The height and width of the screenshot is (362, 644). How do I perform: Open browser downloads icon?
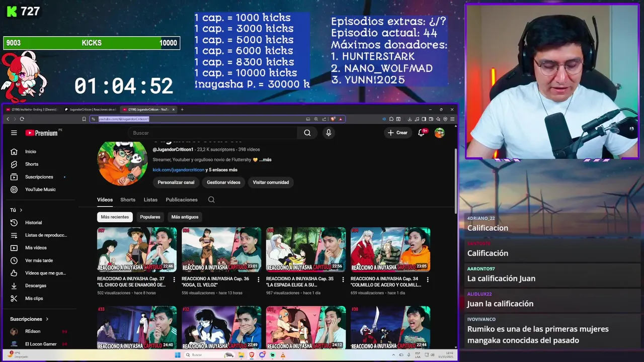coord(410,119)
